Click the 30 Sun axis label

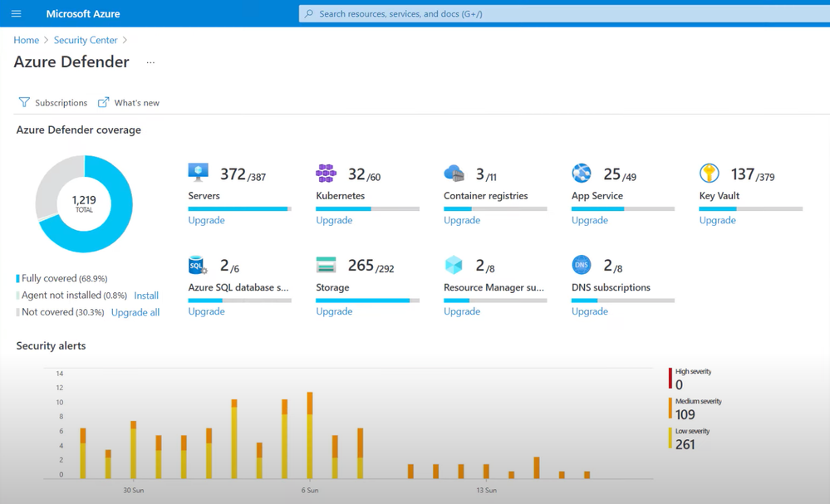[134, 490]
